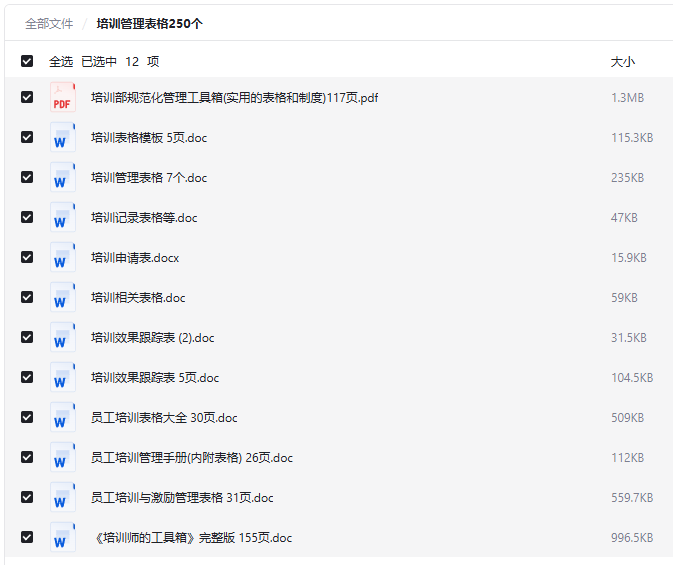Click the Word icon for 培训效果跟踪表 (2).doc

[x=63, y=337]
